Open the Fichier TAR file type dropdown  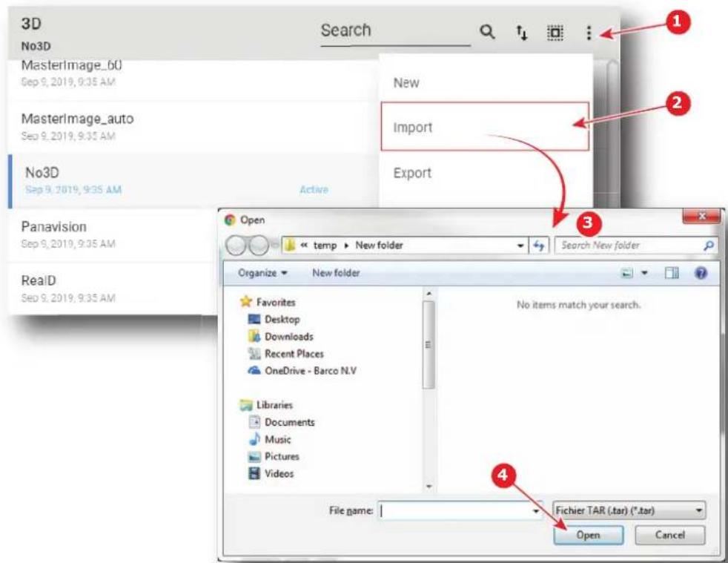click(629, 510)
